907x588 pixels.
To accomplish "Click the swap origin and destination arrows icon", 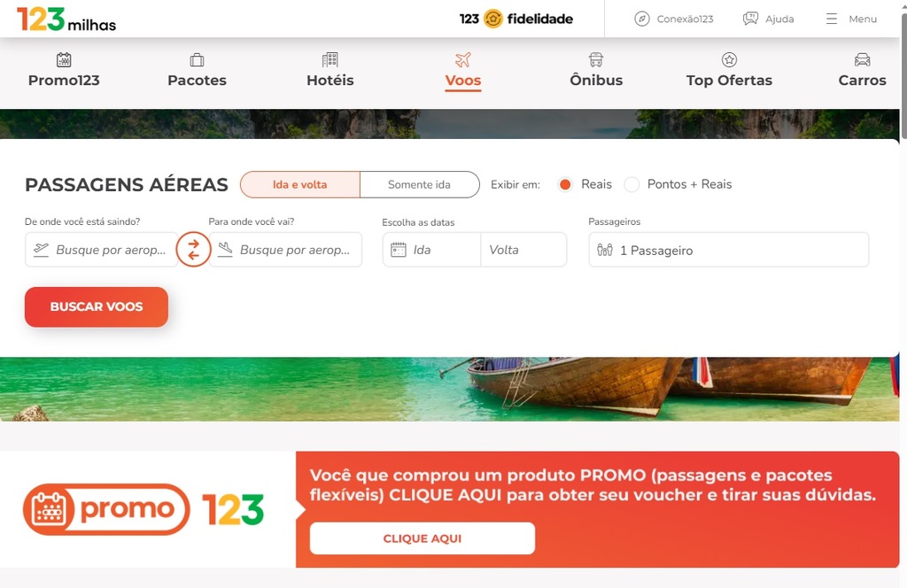I will (193, 250).
